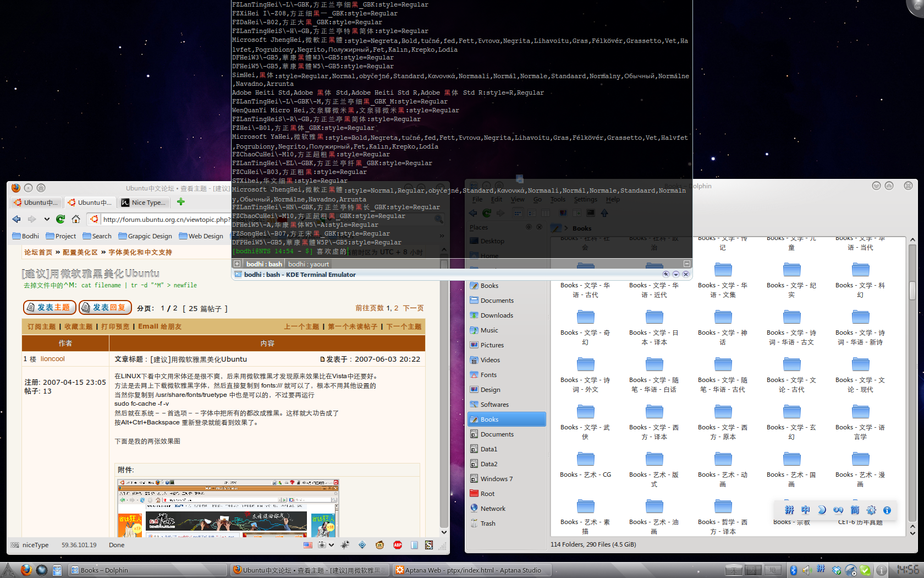
Task: Toggle simplified/traditional 简 on input bar
Action: 855,510
